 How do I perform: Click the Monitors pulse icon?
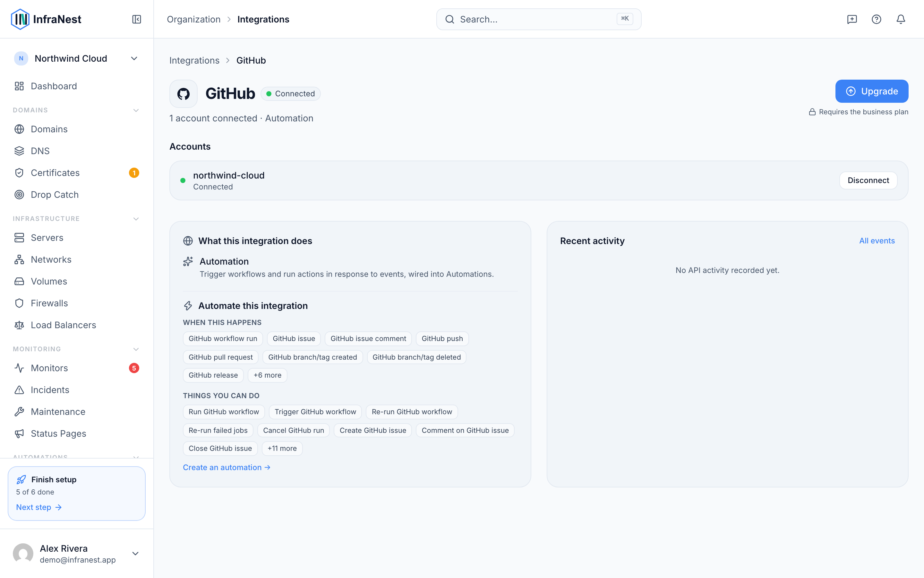19,368
